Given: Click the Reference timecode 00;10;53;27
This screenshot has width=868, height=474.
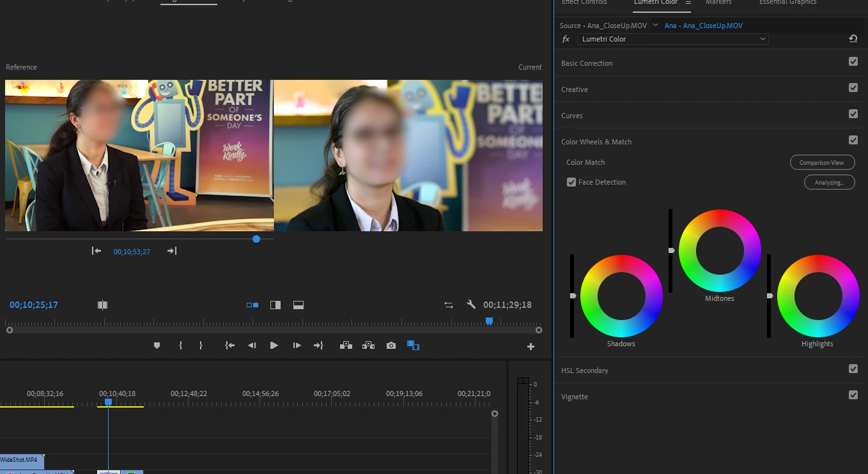Looking at the screenshot, I should (132, 252).
